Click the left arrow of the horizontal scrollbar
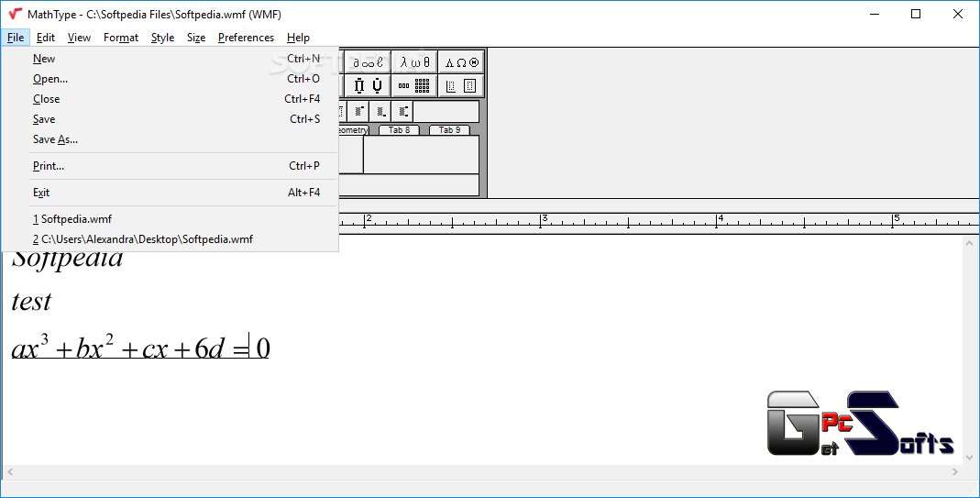The height and width of the screenshot is (498, 980). (9, 471)
